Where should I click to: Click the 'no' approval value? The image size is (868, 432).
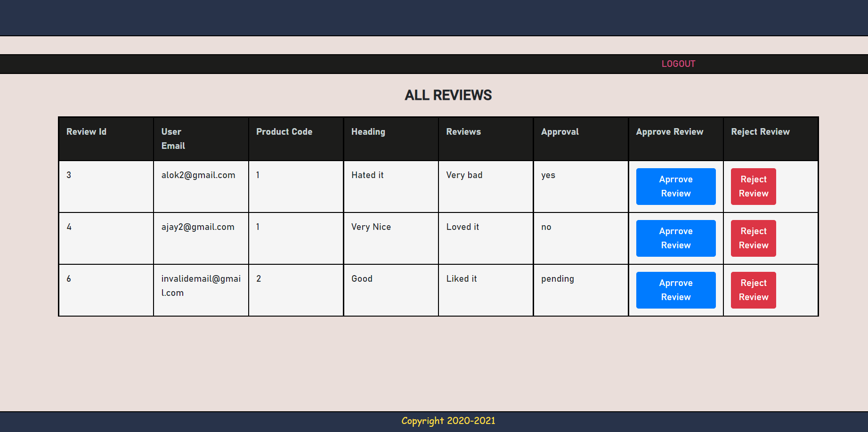point(546,227)
